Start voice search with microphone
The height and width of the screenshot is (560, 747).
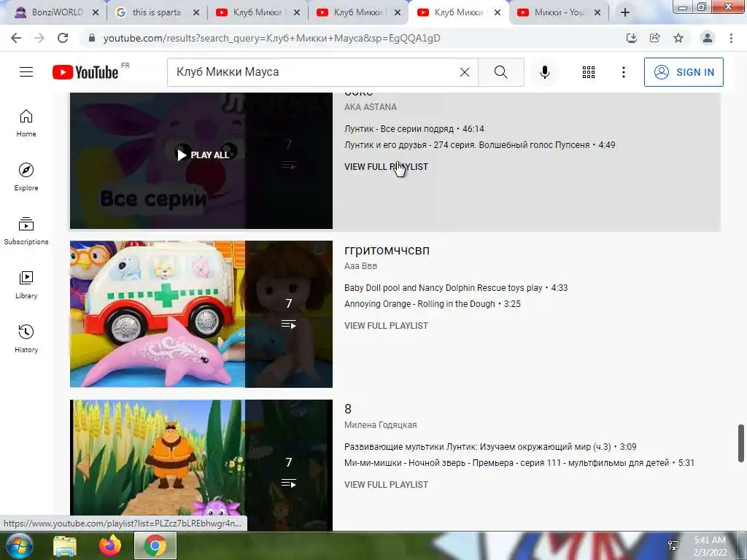pos(544,72)
